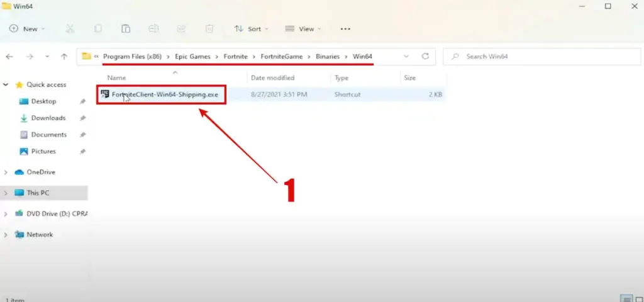Expand the This PC tree node
The image size is (644, 302).
(6, 193)
